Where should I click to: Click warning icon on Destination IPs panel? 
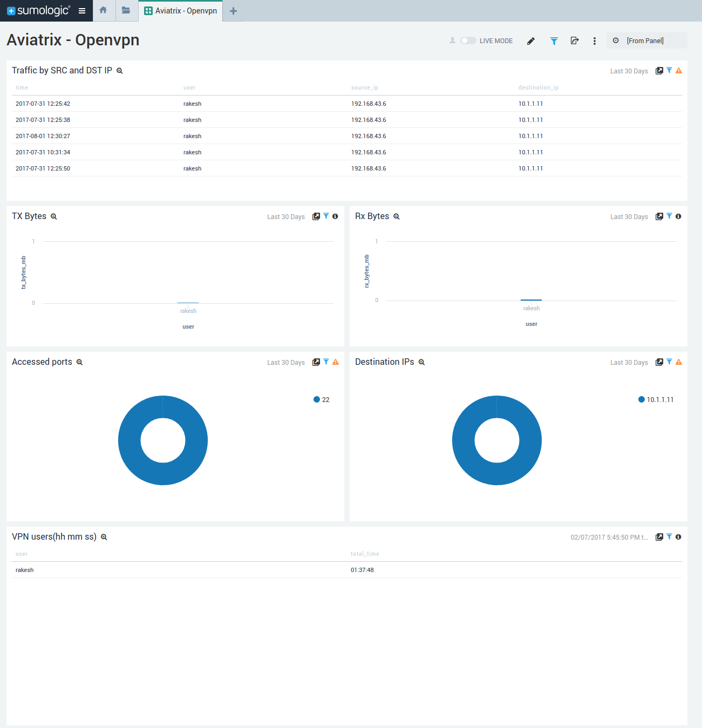tap(679, 362)
